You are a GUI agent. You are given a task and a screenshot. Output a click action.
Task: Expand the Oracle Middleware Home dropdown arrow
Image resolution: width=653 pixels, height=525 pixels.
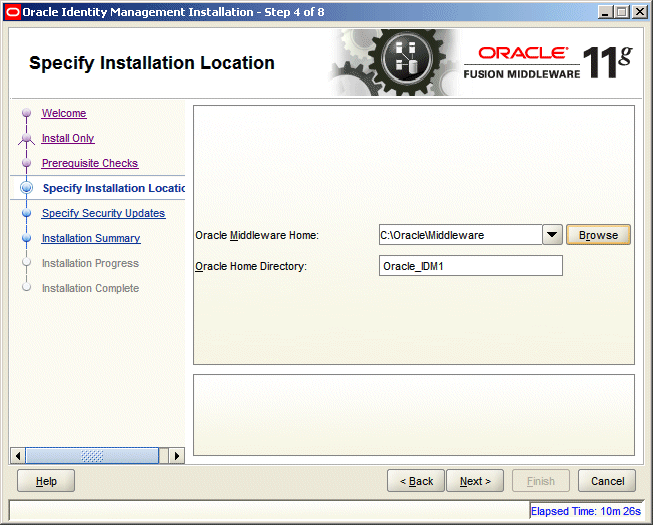(x=552, y=235)
